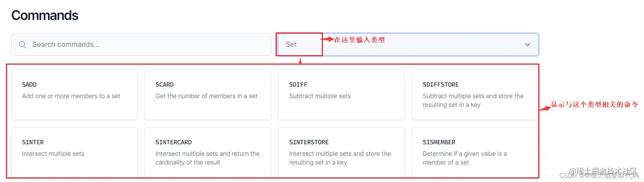This screenshot has width=644, height=182.
Task: Select the SINTERSTORE command card
Action: [x=341, y=152]
